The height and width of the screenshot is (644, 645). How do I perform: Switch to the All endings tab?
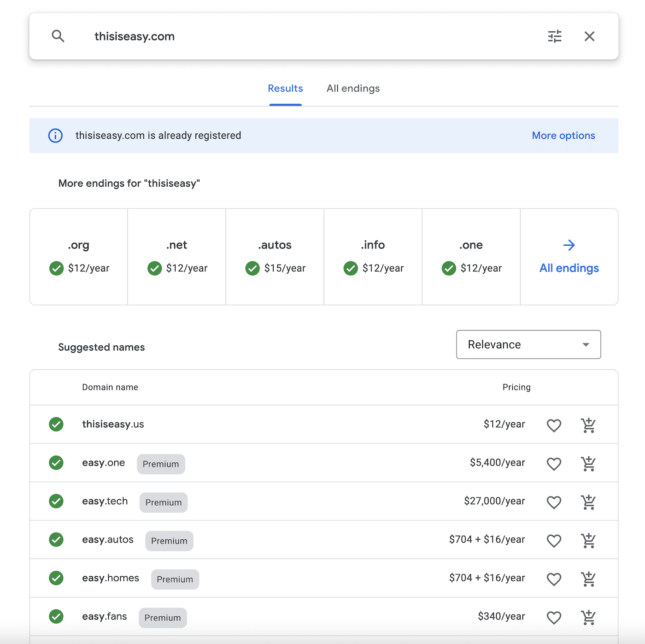[353, 89]
